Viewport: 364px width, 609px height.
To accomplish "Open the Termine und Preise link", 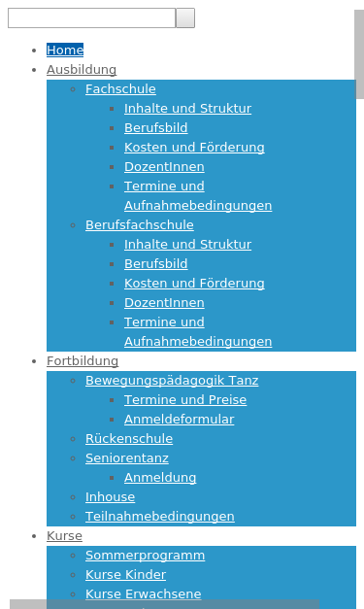I will point(185,399).
